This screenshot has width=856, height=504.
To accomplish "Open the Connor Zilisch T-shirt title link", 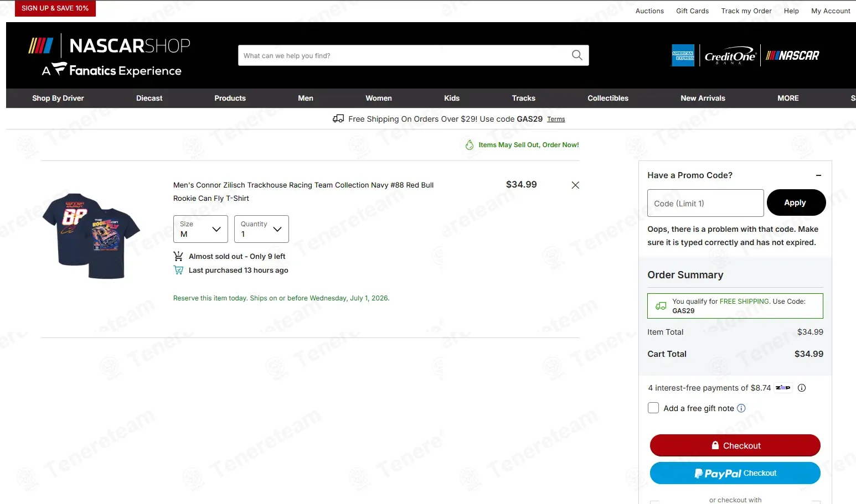I will [x=303, y=191].
